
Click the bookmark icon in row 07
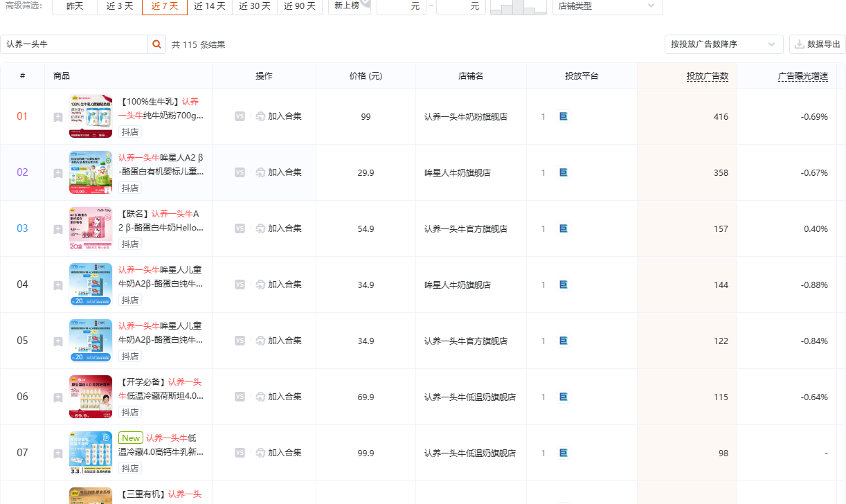tap(58, 453)
